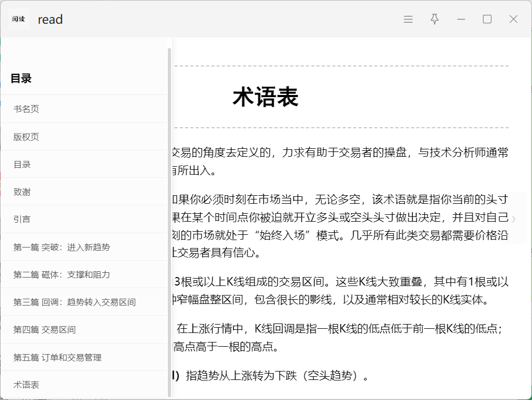This screenshot has height=400, width=532.
Task: Minimize the read window
Action: click(461, 20)
